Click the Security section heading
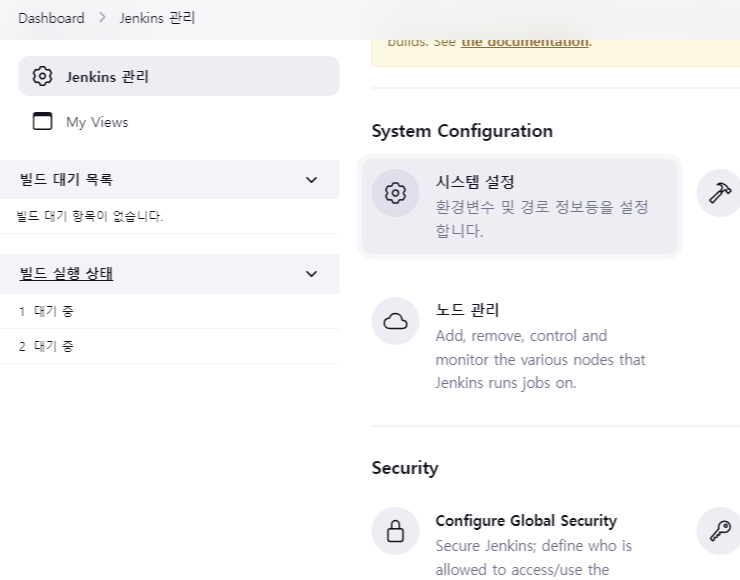Screen dimensions: 740x580 click(405, 468)
